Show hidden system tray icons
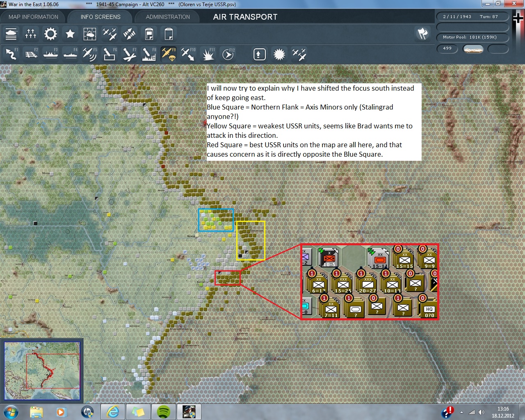 [462, 412]
